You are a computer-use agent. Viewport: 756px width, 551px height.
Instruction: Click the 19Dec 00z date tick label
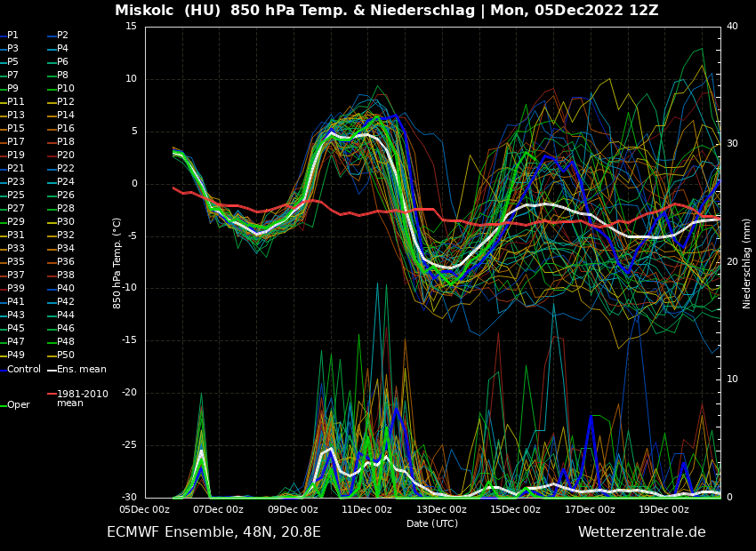click(664, 509)
